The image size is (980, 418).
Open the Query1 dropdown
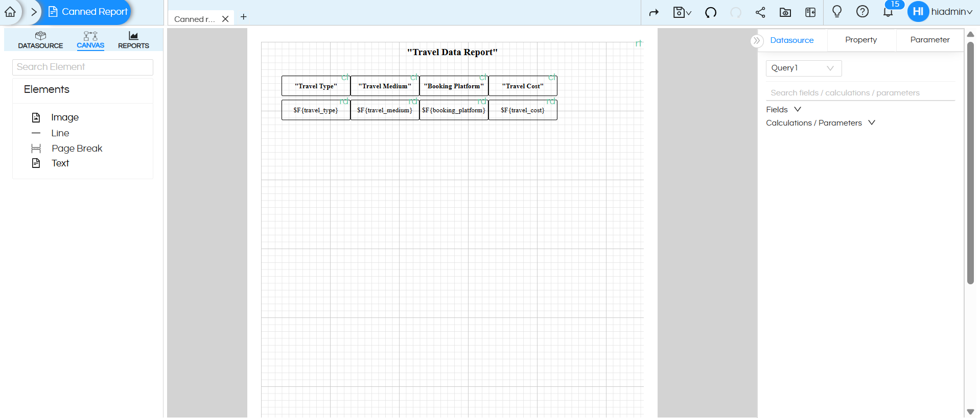tap(803, 68)
